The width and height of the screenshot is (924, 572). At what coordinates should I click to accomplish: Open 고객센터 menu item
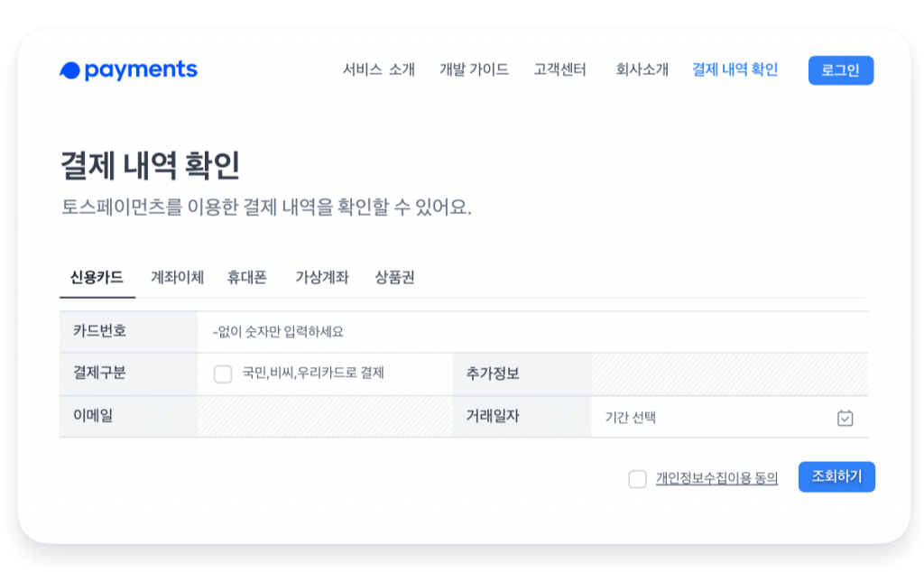pos(559,69)
